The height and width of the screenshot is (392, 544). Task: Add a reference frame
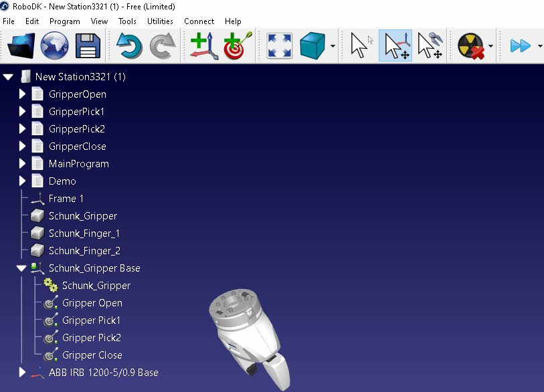204,45
